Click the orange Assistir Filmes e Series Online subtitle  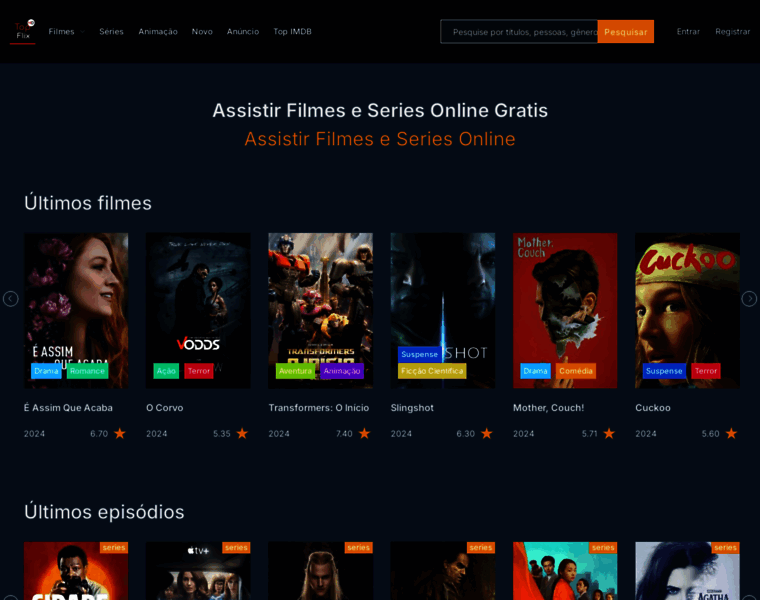(x=380, y=139)
